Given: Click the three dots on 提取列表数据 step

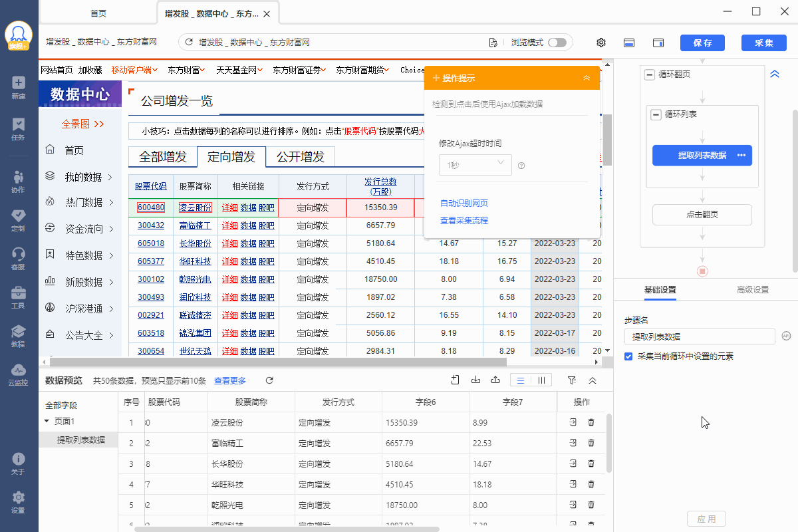Looking at the screenshot, I should click(741, 156).
